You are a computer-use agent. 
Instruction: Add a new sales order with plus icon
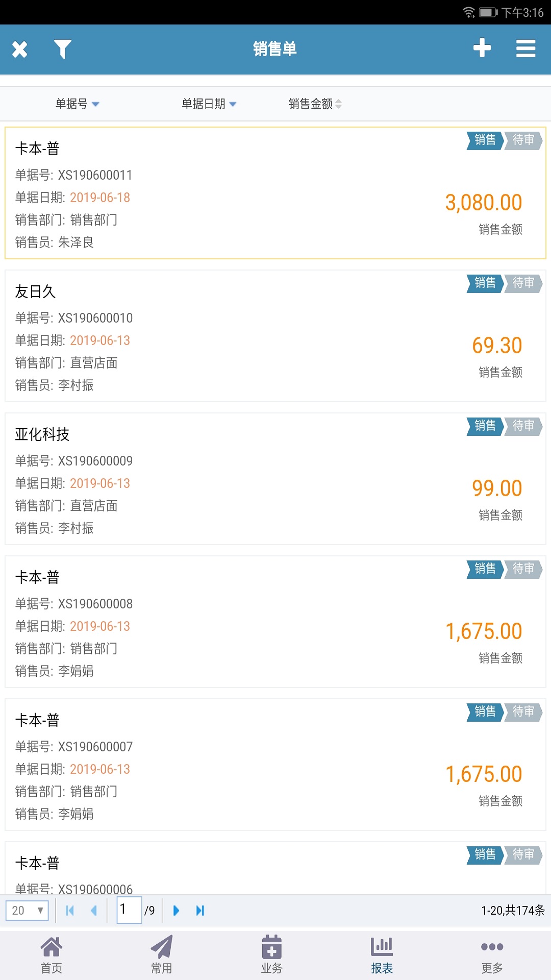pos(482,48)
